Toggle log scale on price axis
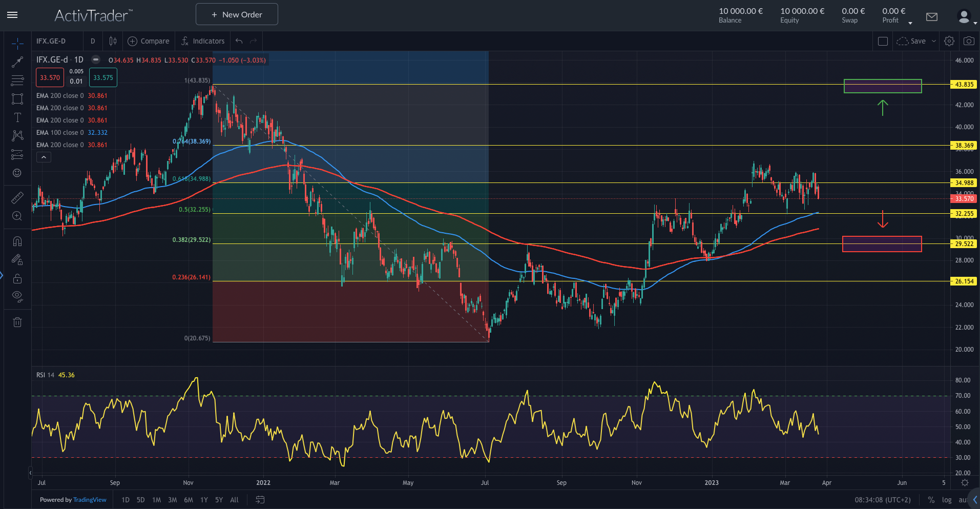The image size is (980, 509). pos(947,500)
